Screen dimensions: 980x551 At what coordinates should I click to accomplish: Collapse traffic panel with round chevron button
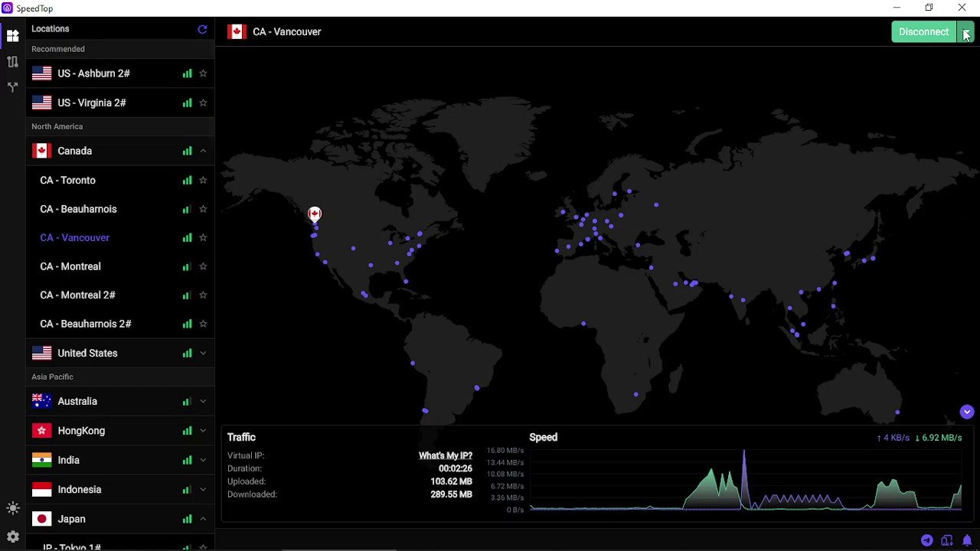pos(967,412)
